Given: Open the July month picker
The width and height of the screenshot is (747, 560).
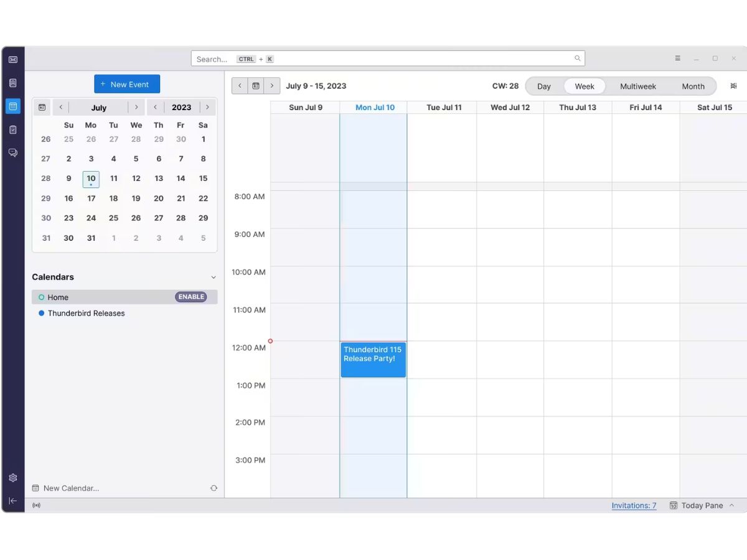Looking at the screenshot, I should (x=99, y=108).
